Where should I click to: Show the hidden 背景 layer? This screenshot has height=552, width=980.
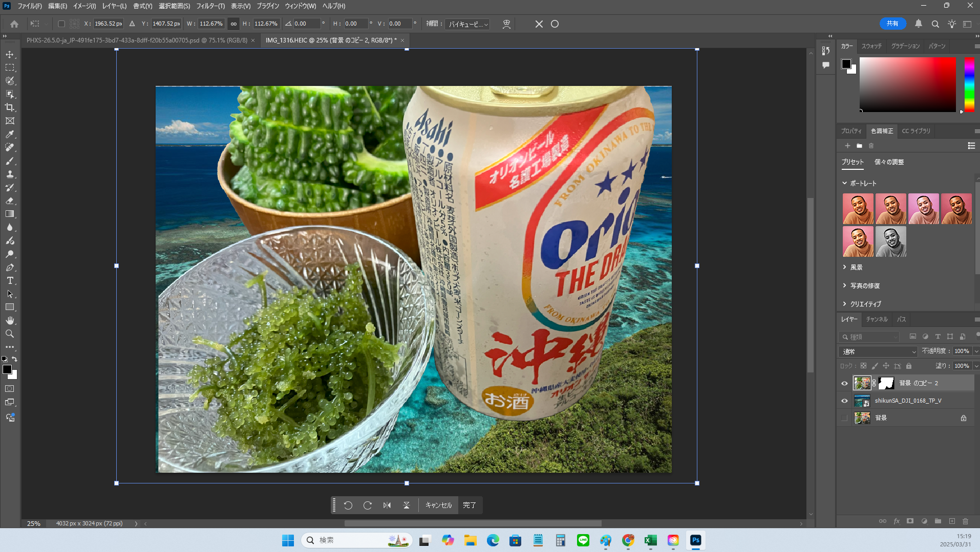[844, 418]
